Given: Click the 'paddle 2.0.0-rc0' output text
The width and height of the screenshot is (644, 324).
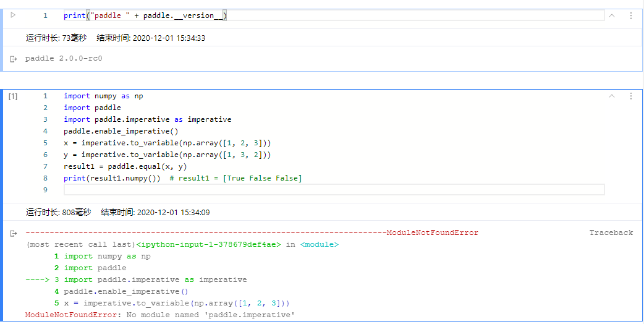Looking at the screenshot, I should point(64,59).
